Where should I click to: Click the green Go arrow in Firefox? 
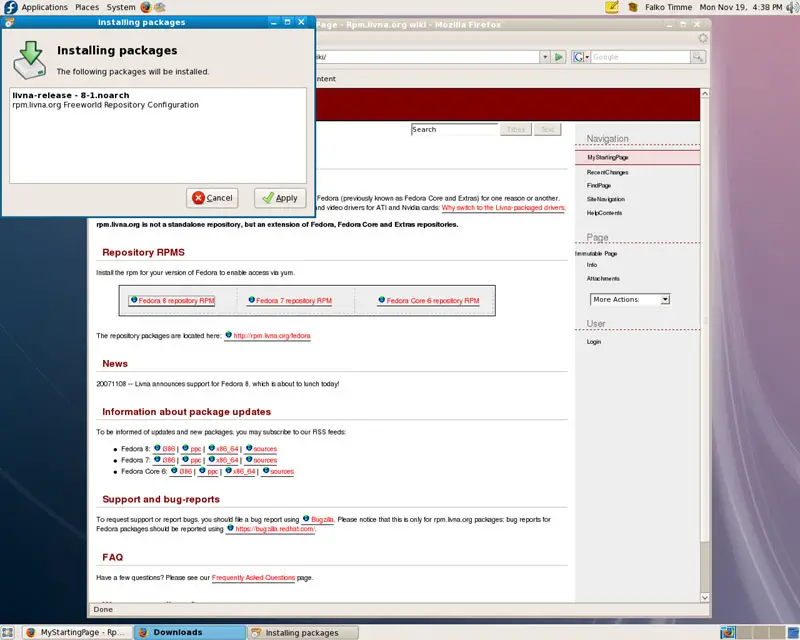[x=559, y=57]
